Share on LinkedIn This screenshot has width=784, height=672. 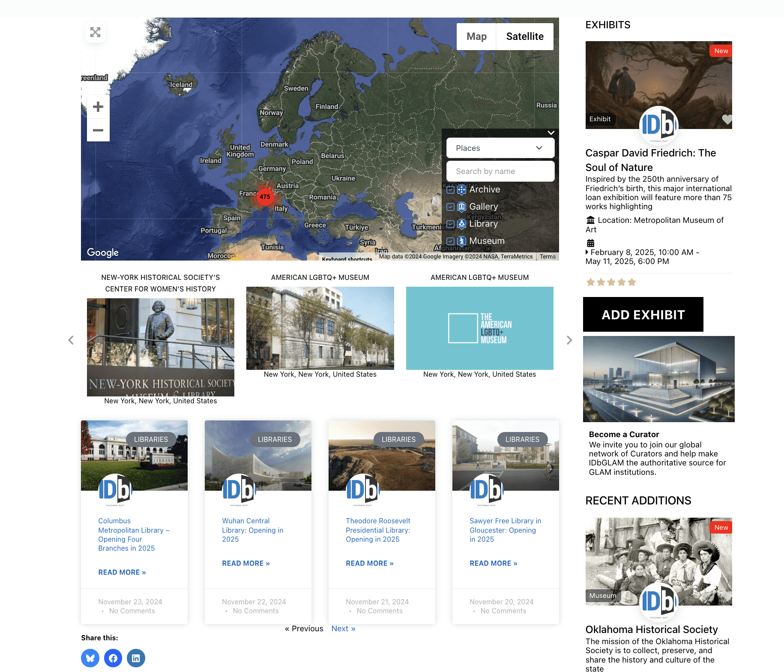tap(136, 658)
